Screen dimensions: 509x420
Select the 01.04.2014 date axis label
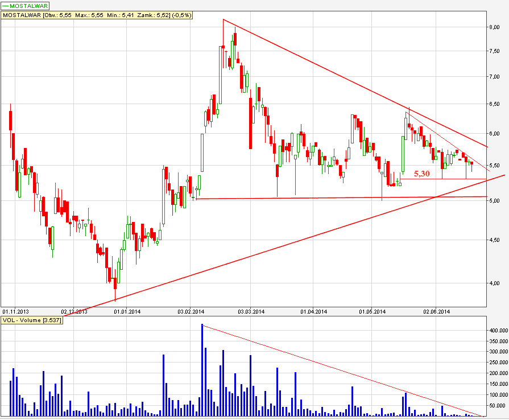(314, 312)
